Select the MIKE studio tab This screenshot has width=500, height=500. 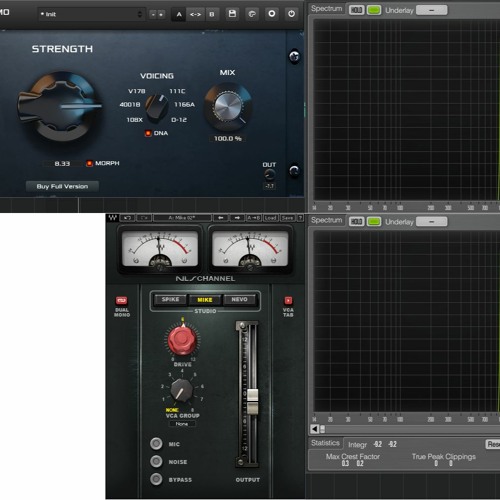click(x=205, y=300)
